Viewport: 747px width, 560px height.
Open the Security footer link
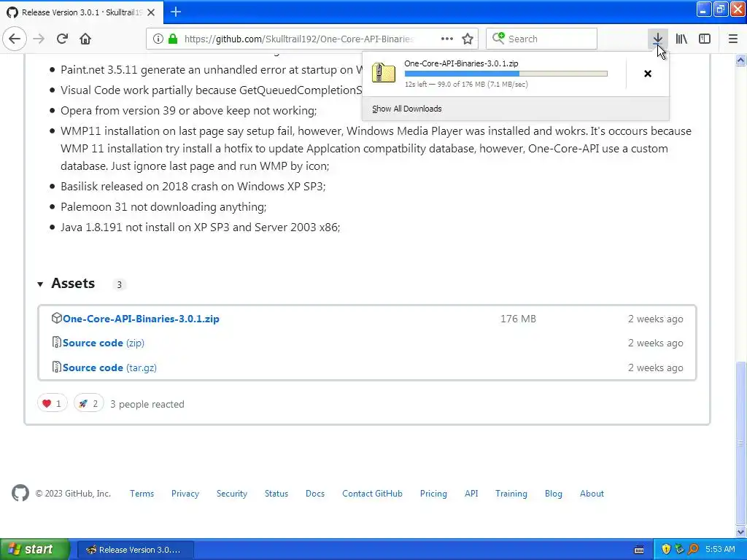(x=232, y=494)
